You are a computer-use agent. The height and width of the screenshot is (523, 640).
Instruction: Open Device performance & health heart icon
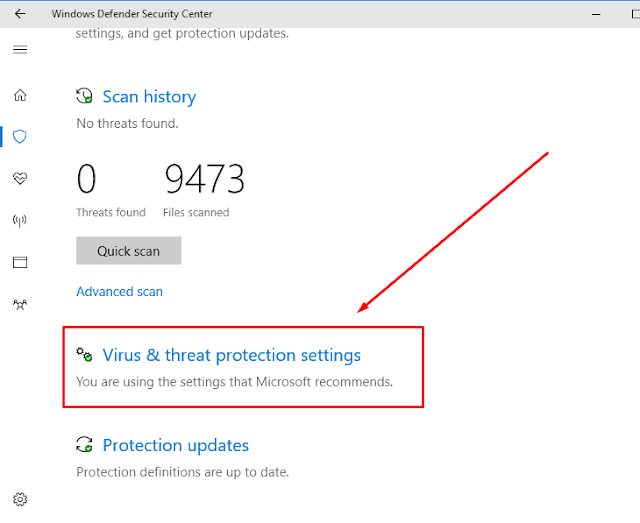(x=20, y=178)
